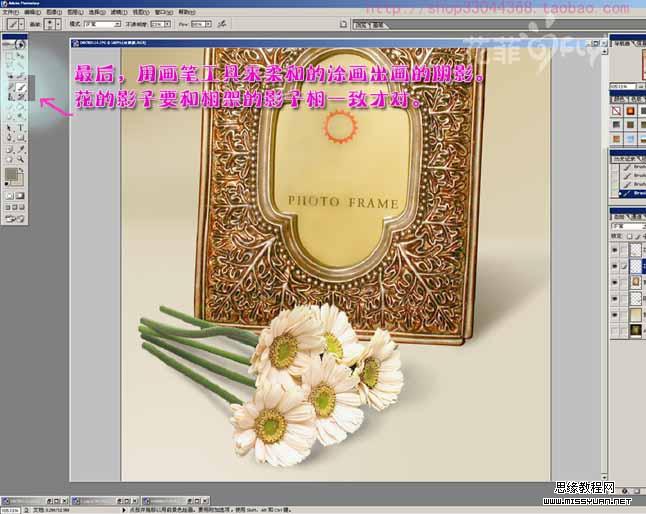Open the Help menu

pyautogui.click(x=187, y=12)
